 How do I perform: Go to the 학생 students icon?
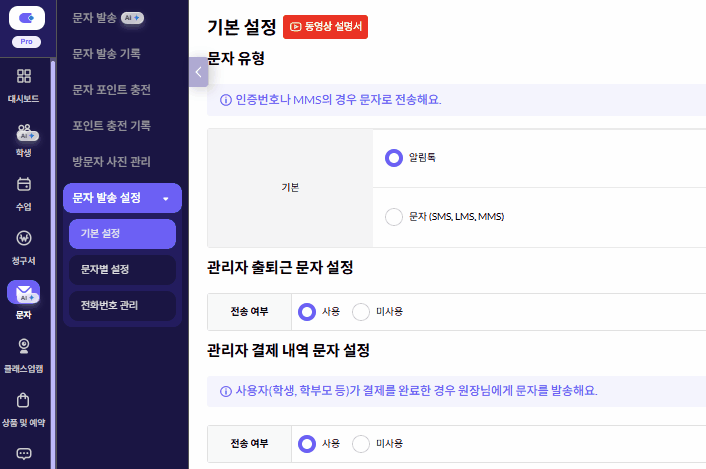(x=24, y=132)
